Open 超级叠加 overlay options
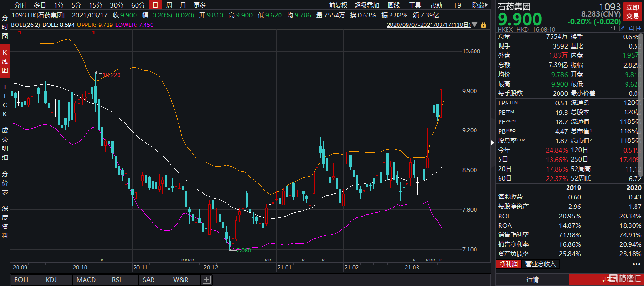 tap(367, 5)
